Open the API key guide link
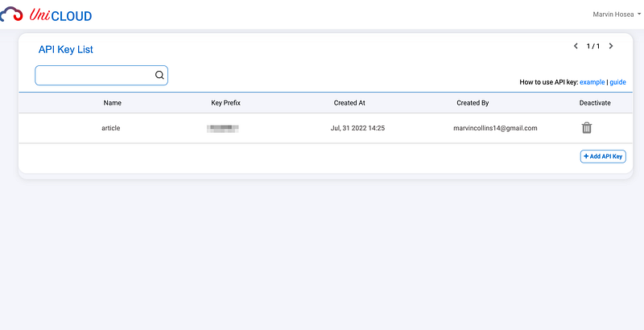The height and width of the screenshot is (330, 644). point(617,82)
